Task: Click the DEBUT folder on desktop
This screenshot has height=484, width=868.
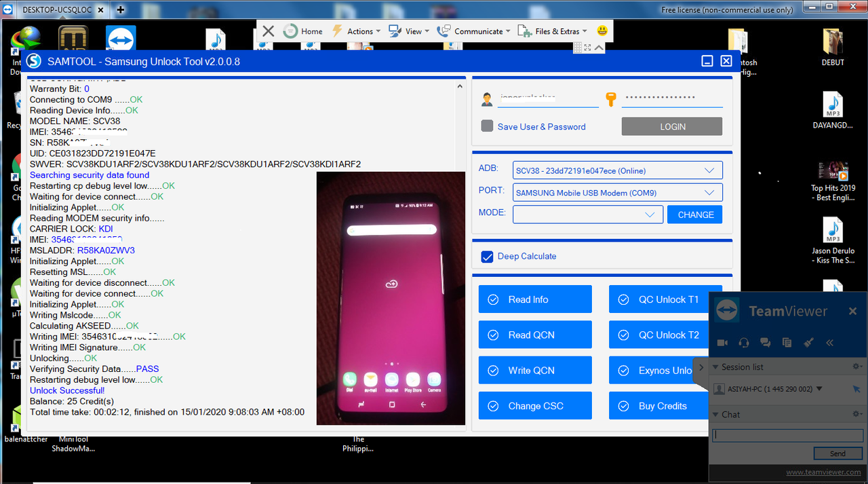Action: click(x=833, y=47)
